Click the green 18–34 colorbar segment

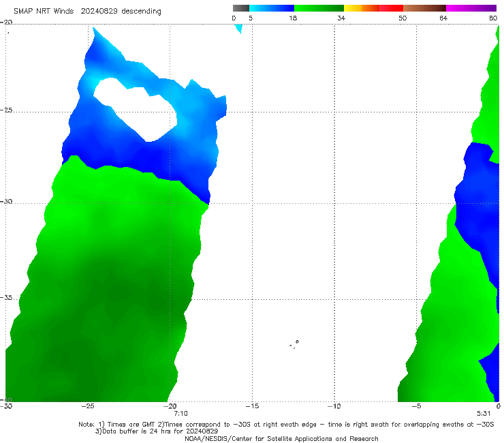pyautogui.click(x=319, y=8)
